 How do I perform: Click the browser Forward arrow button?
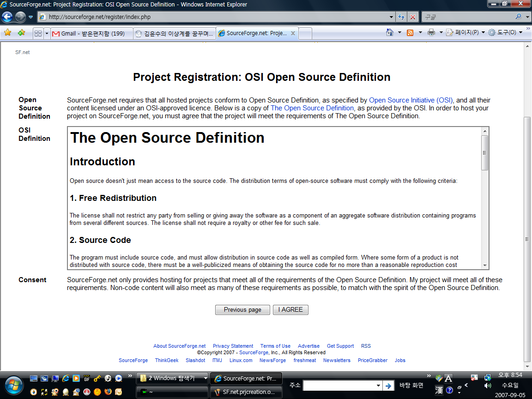pos(20,17)
